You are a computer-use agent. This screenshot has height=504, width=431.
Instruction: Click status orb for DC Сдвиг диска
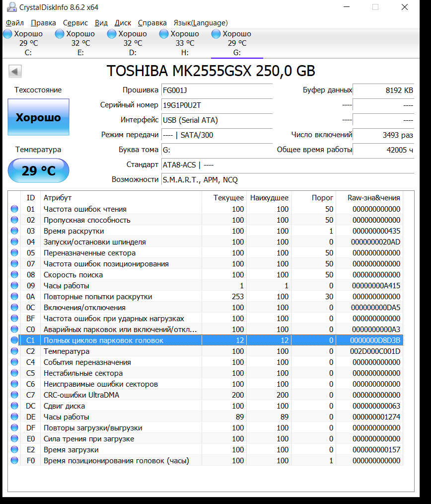tap(14, 406)
